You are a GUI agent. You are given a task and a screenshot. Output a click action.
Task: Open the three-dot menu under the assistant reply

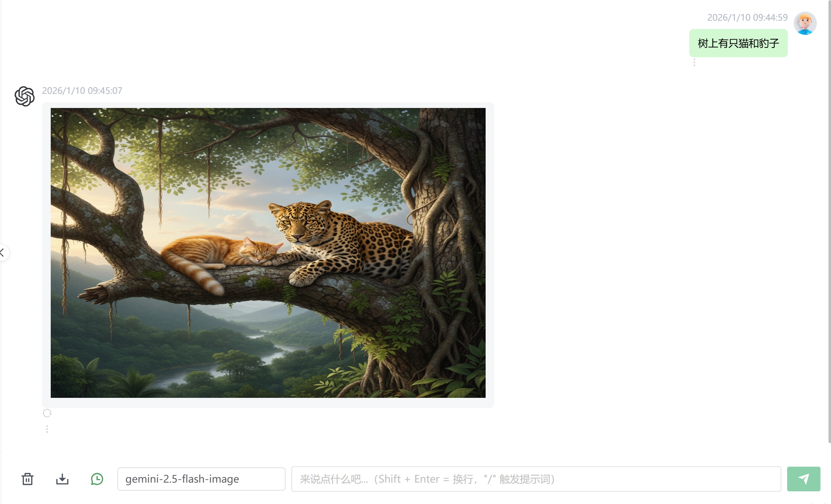click(x=47, y=429)
